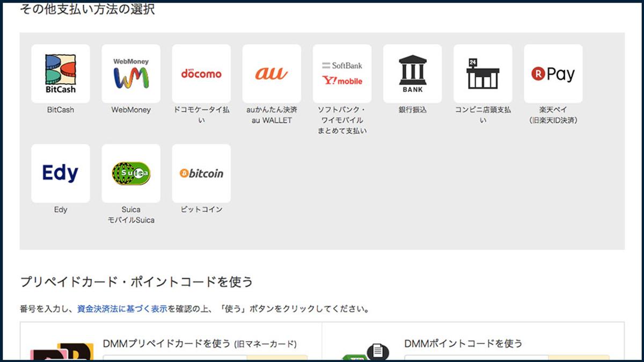Select the docomo ケータイ払い option
The height and width of the screenshot is (362, 644).
click(x=201, y=73)
